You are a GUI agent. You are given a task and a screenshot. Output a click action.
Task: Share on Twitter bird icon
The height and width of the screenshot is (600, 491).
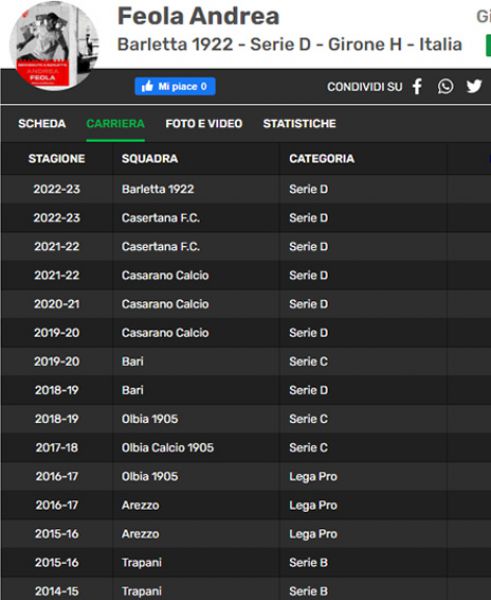click(474, 86)
